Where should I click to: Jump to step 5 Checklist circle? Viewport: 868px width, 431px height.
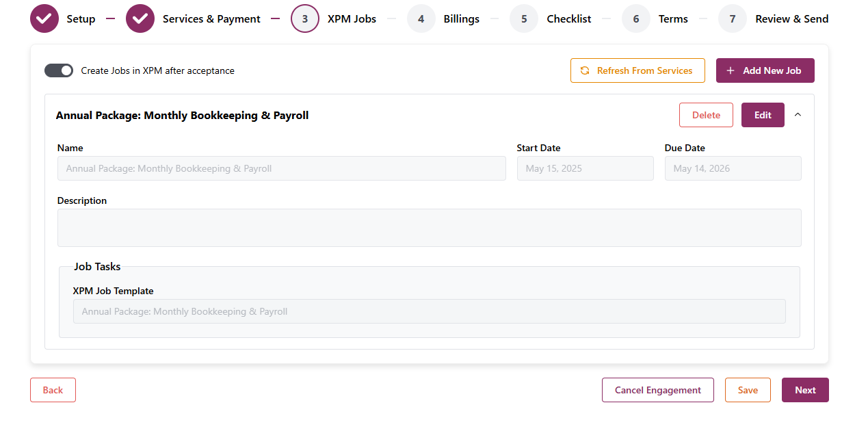(524, 18)
